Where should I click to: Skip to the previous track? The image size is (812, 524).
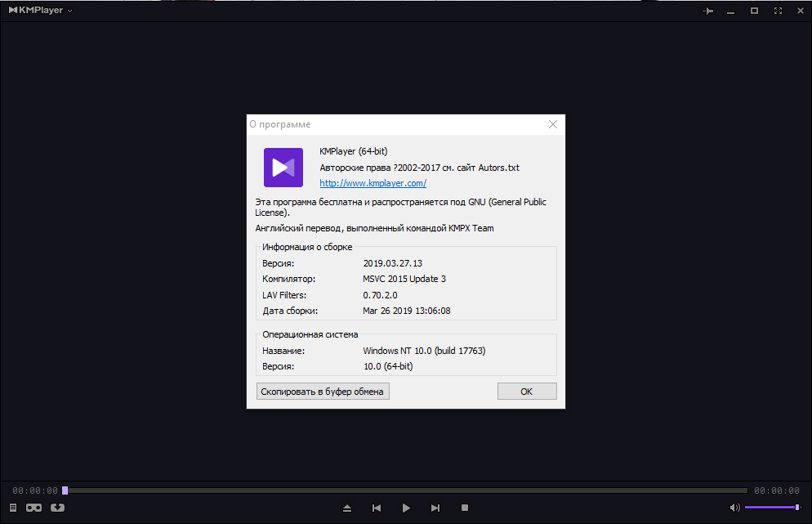tap(377, 508)
